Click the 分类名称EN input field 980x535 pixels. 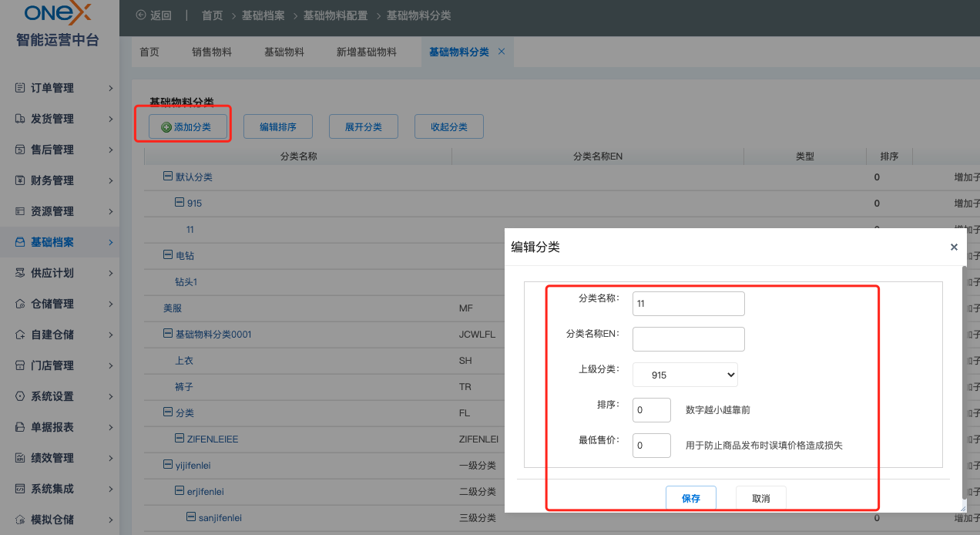tap(689, 339)
